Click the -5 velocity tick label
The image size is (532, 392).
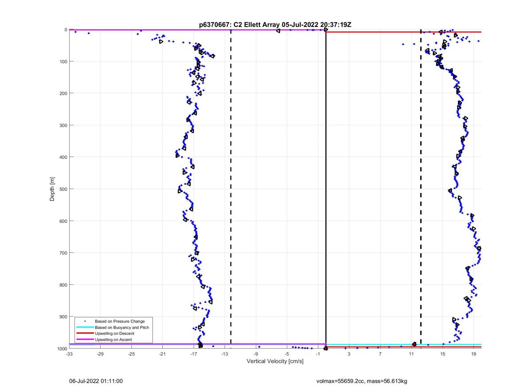287,354
